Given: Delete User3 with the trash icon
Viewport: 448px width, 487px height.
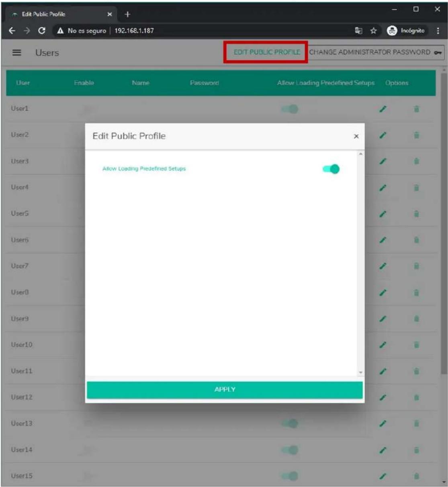Looking at the screenshot, I should 417,162.
